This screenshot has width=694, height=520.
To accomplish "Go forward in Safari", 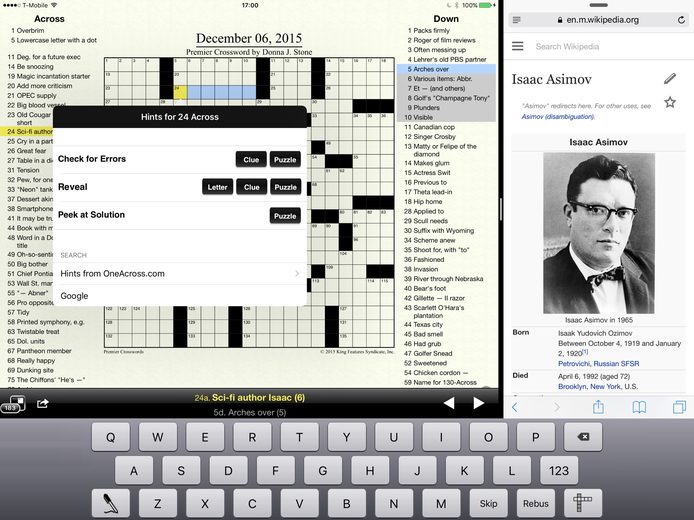I will [557, 407].
